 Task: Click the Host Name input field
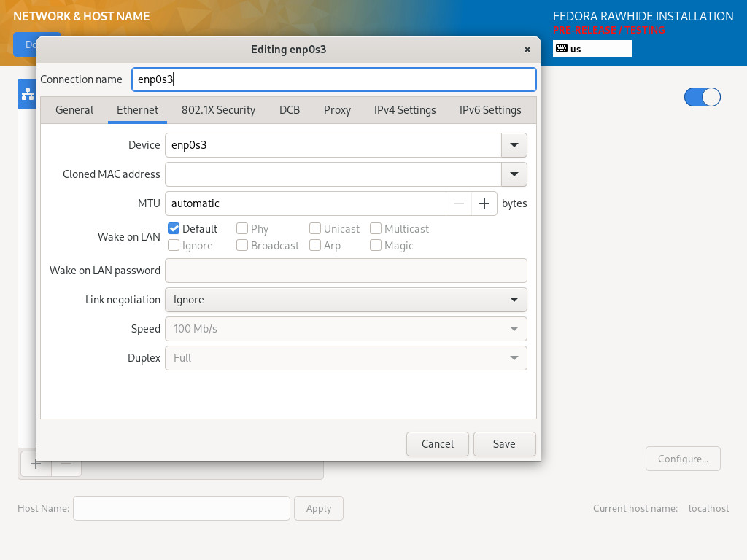(182, 508)
